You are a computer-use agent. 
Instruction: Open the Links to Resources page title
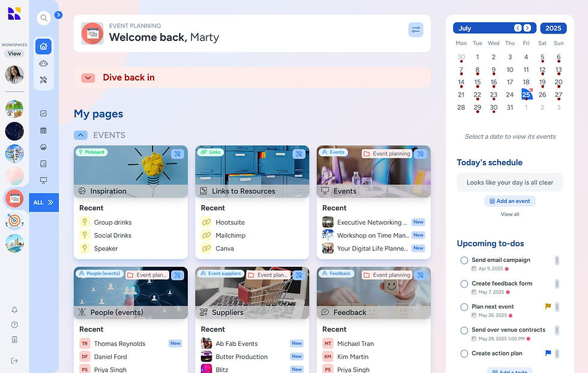[244, 191]
